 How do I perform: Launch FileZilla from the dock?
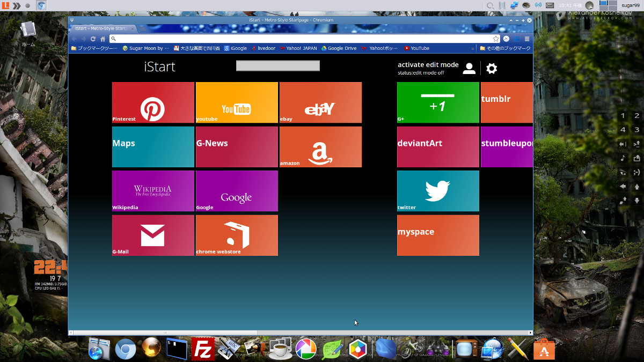(203, 349)
